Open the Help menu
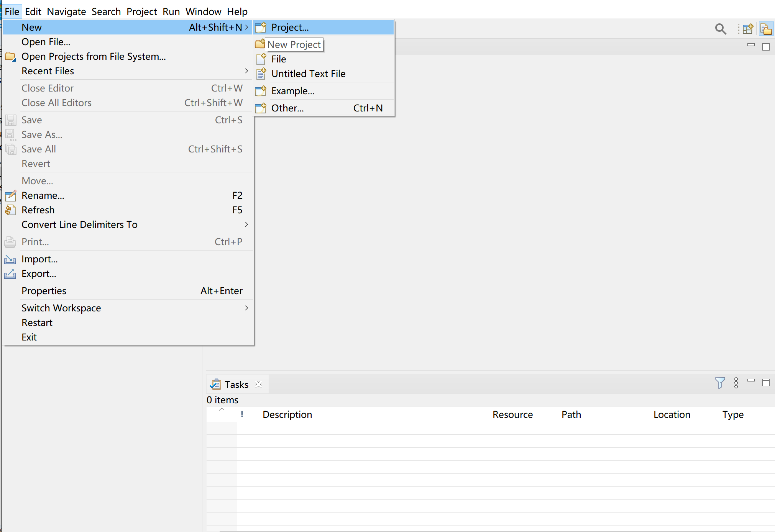Image resolution: width=775 pixels, height=532 pixels. [x=237, y=11]
